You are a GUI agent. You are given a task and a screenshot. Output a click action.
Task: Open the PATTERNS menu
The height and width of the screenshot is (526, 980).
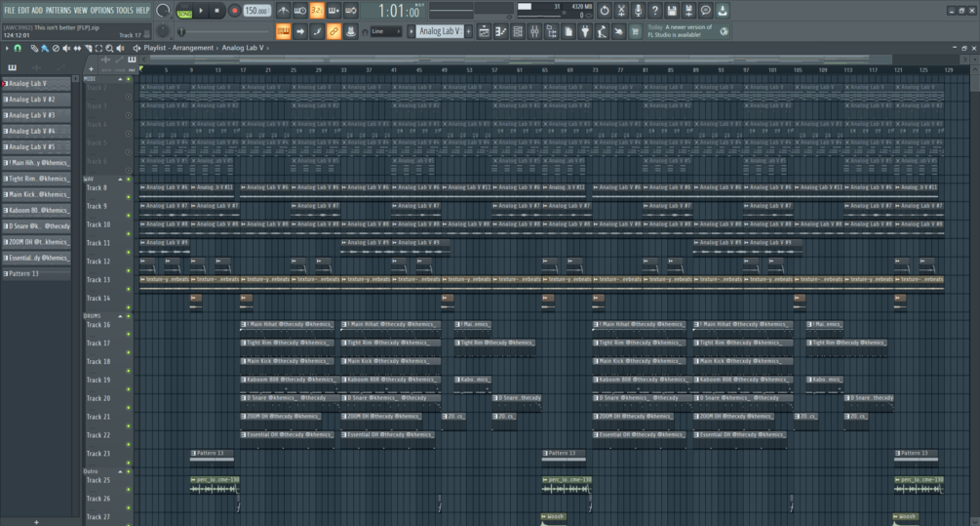pyautogui.click(x=59, y=10)
